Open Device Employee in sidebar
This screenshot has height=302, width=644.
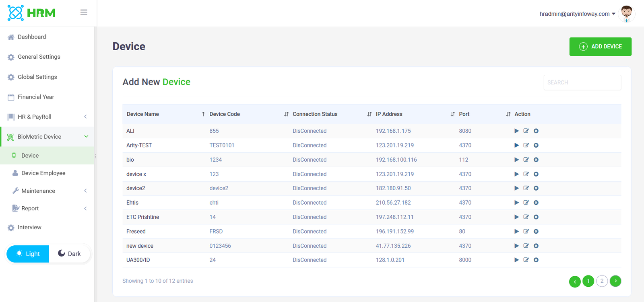43,173
